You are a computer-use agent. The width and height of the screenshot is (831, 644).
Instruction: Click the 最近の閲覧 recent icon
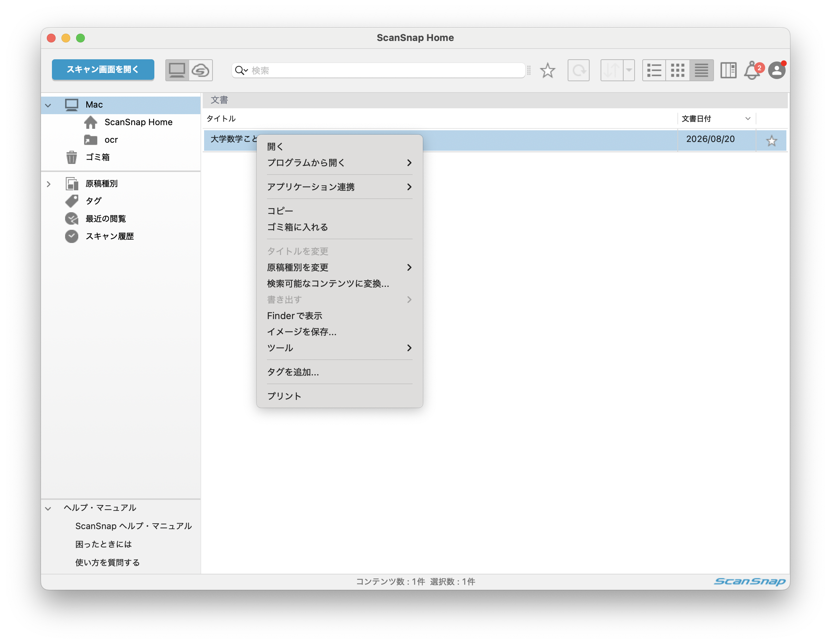(72, 218)
